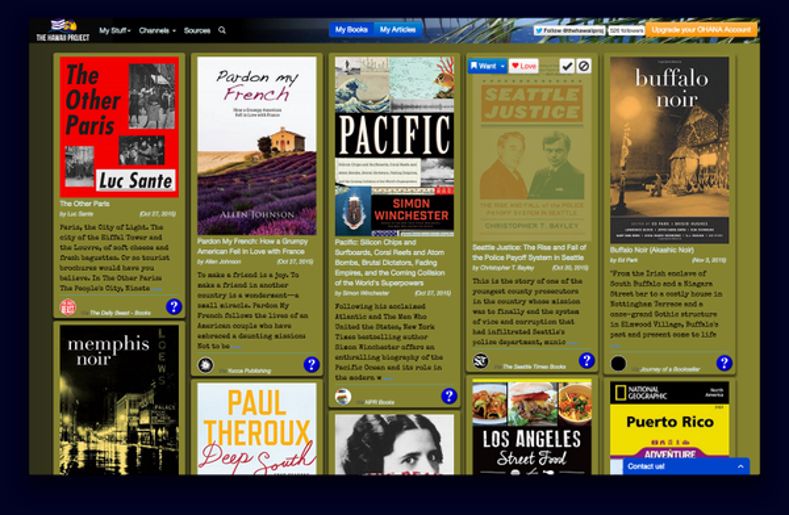Toggle the not-interested circle-slash on Seattle Justice

click(584, 66)
